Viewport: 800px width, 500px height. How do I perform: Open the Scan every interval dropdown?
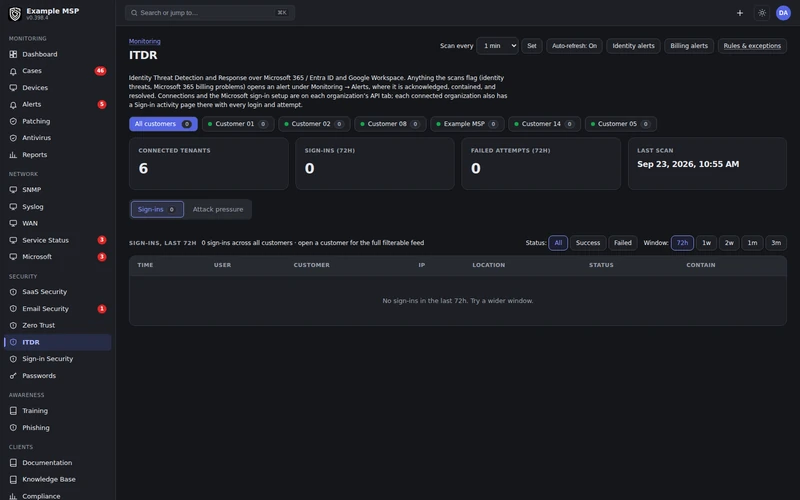point(497,46)
